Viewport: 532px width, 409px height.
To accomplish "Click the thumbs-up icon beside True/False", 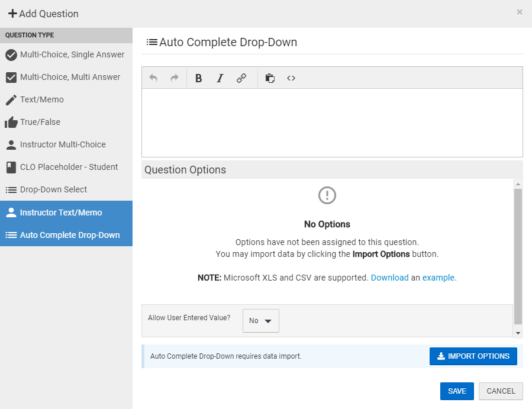I will 11,122.
